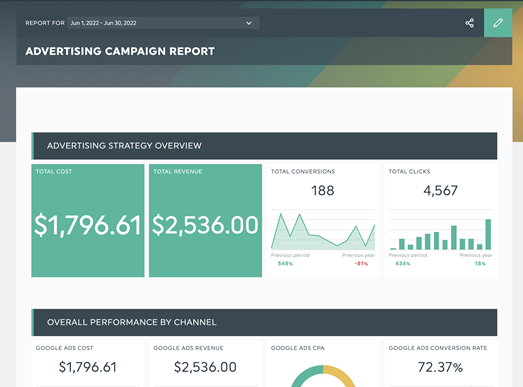Click the share icon in the header

pos(470,23)
